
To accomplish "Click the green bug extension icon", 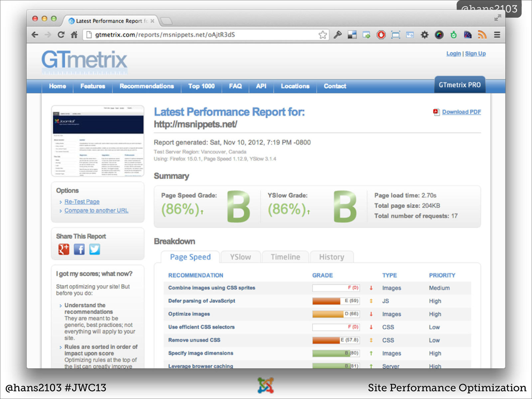I will click(x=454, y=35).
